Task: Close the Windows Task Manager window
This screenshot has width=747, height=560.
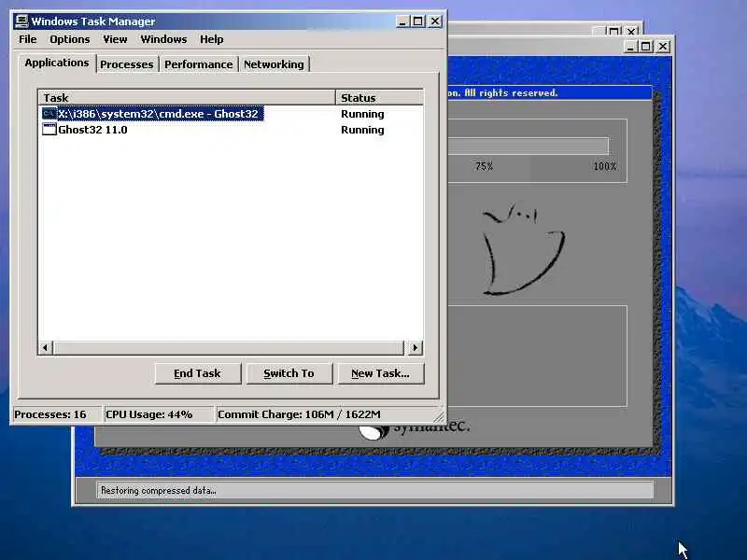Action: (435, 21)
